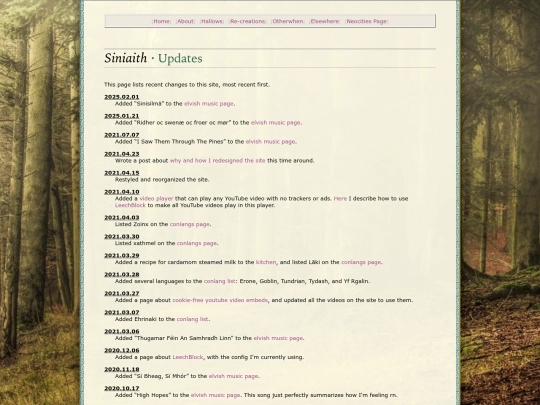
Task: Select the date 2025.01.21
Action: [122, 116]
